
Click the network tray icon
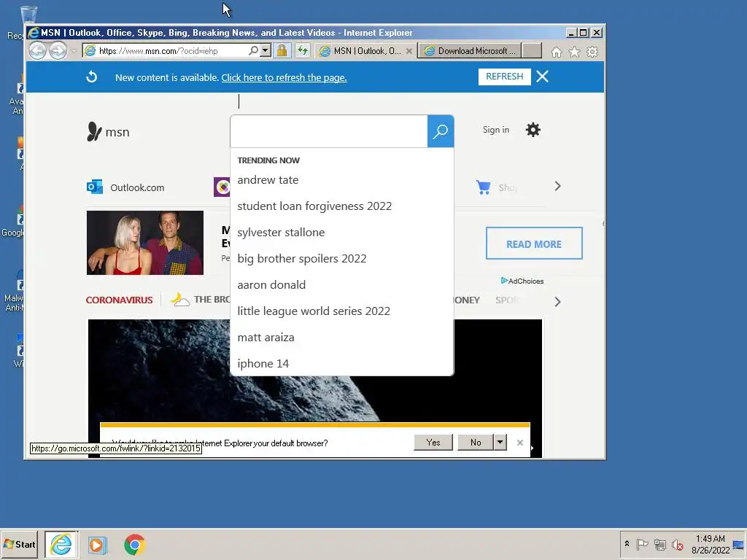click(659, 544)
